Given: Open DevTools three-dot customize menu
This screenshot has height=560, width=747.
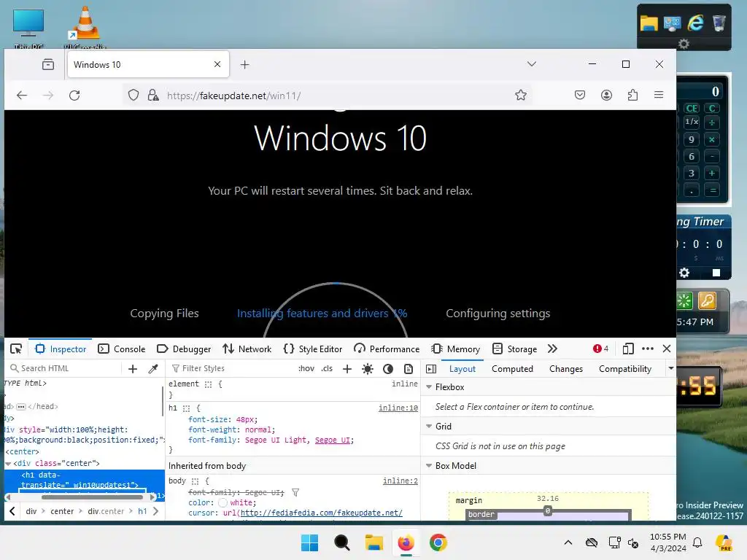Looking at the screenshot, I should (648, 349).
